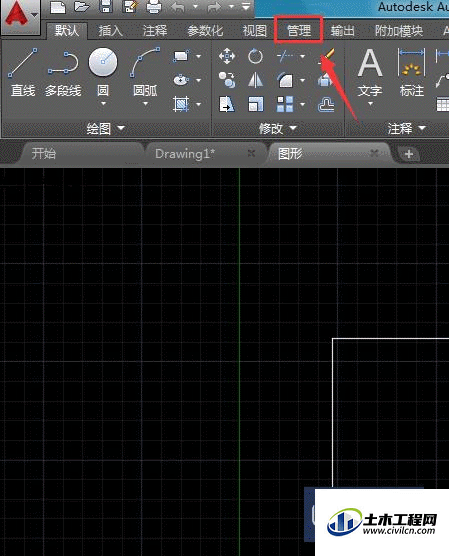Click the Redo arrow icon

pyautogui.click(x=215, y=7)
